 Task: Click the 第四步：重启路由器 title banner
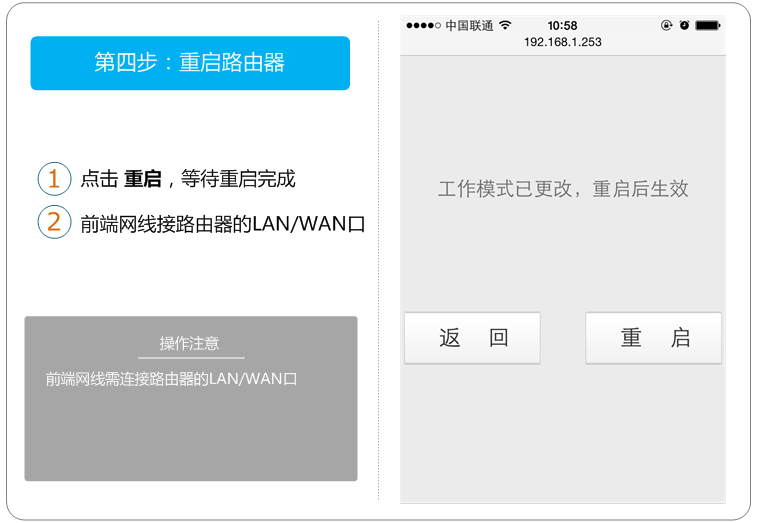[190, 63]
